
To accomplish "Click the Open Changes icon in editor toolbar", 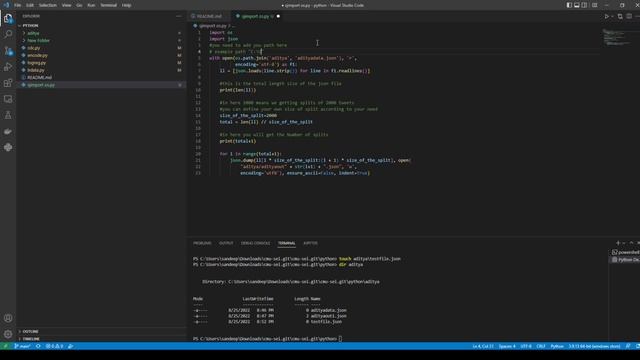I will 620,16.
